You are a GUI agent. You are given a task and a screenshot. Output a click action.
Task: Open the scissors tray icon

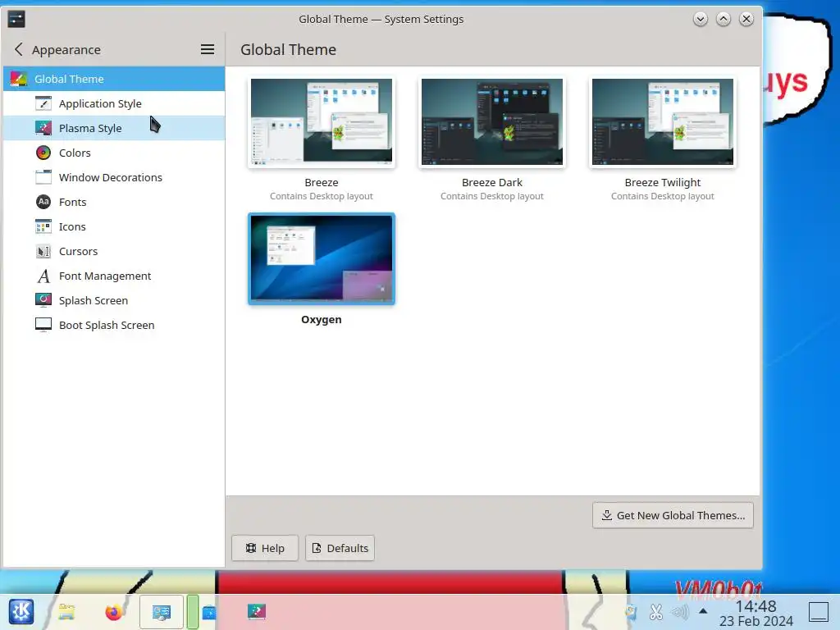655,611
